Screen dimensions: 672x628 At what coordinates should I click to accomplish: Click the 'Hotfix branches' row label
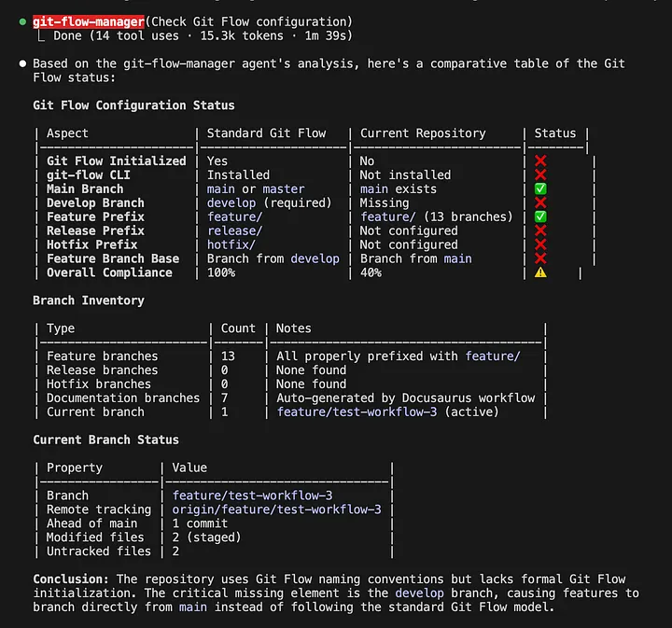99,384
